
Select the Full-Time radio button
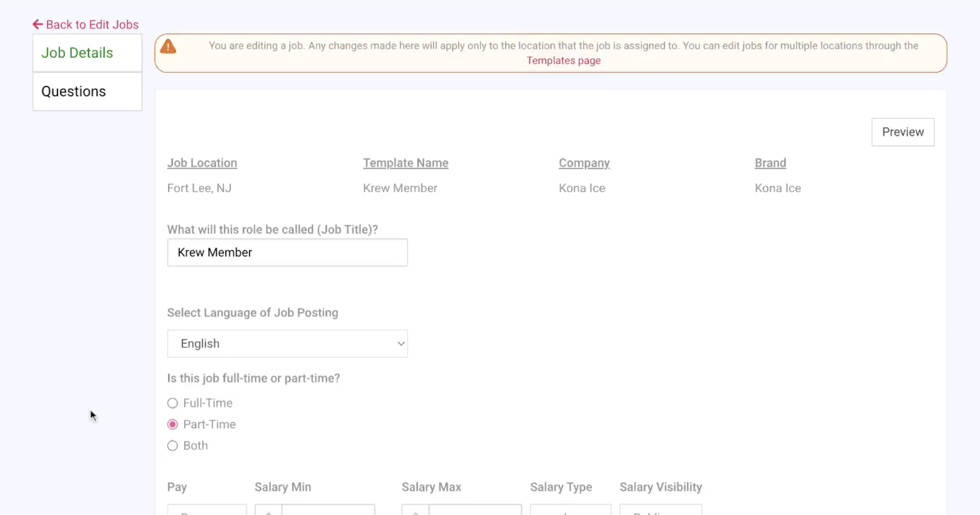click(172, 403)
